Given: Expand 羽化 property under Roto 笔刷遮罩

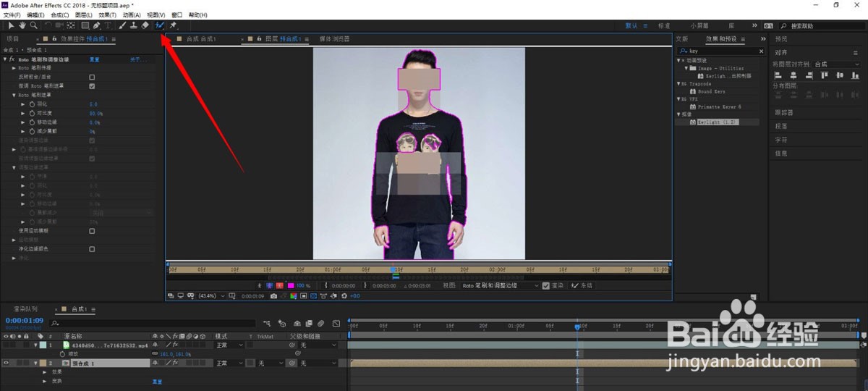Looking at the screenshot, I should pos(23,104).
